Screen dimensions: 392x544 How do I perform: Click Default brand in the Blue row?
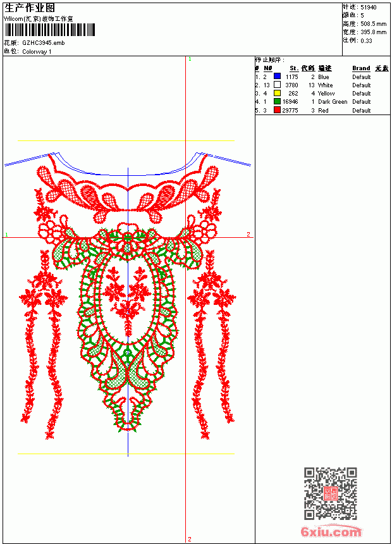tap(362, 77)
